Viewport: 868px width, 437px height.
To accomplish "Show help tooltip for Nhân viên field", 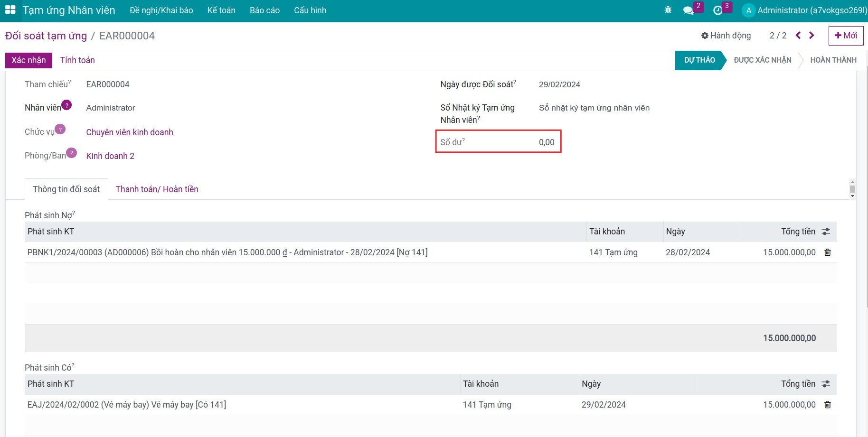I will [66, 105].
